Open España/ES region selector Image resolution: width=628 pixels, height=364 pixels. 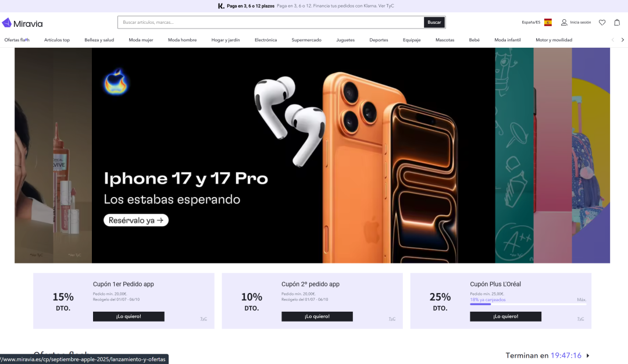(531, 23)
